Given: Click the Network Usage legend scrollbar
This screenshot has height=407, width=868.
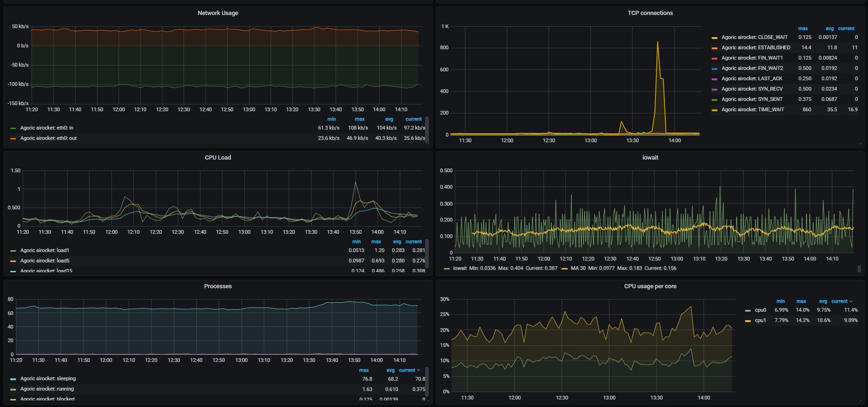Looking at the screenshot, I should (x=427, y=130).
